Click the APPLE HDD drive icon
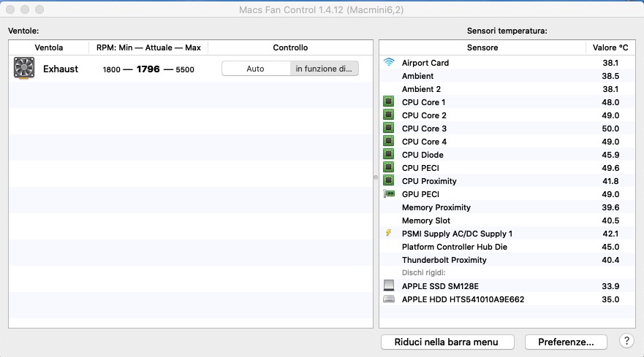Screen dimensions: 644x357 pos(389,299)
